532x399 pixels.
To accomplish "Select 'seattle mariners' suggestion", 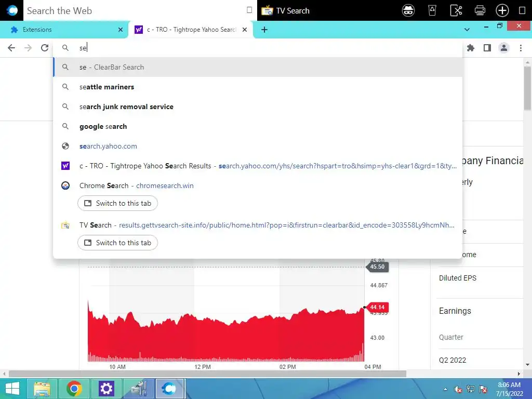I will tap(258, 87).
